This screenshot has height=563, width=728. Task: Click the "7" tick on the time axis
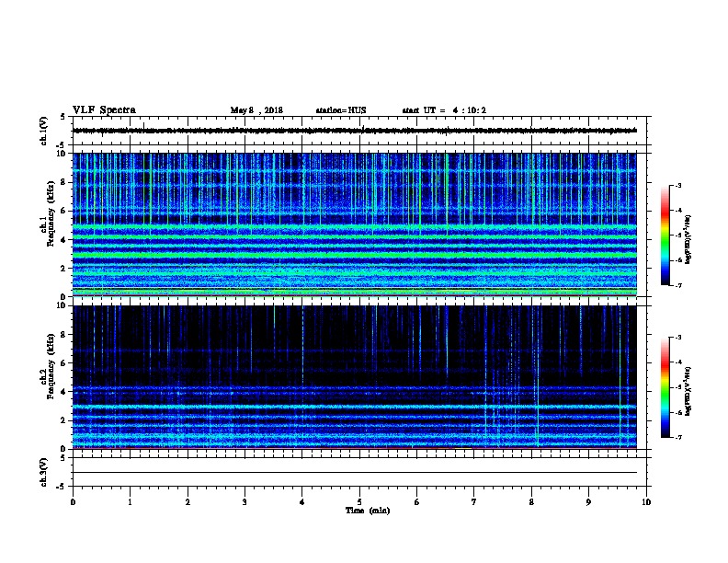(x=474, y=502)
